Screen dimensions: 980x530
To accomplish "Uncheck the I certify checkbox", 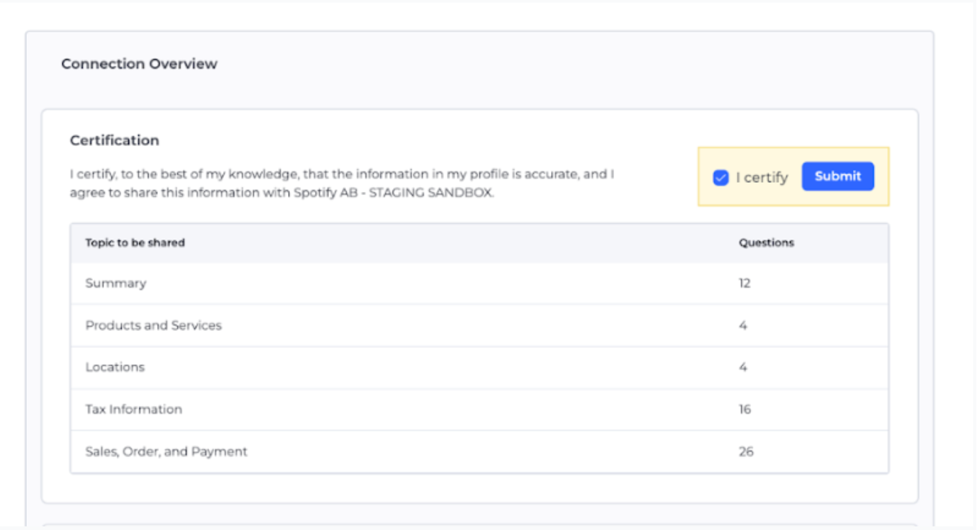I will (720, 178).
